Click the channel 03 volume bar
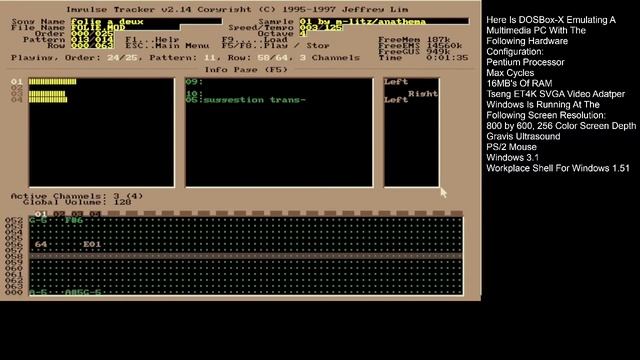The image size is (640, 360). [x=47, y=94]
